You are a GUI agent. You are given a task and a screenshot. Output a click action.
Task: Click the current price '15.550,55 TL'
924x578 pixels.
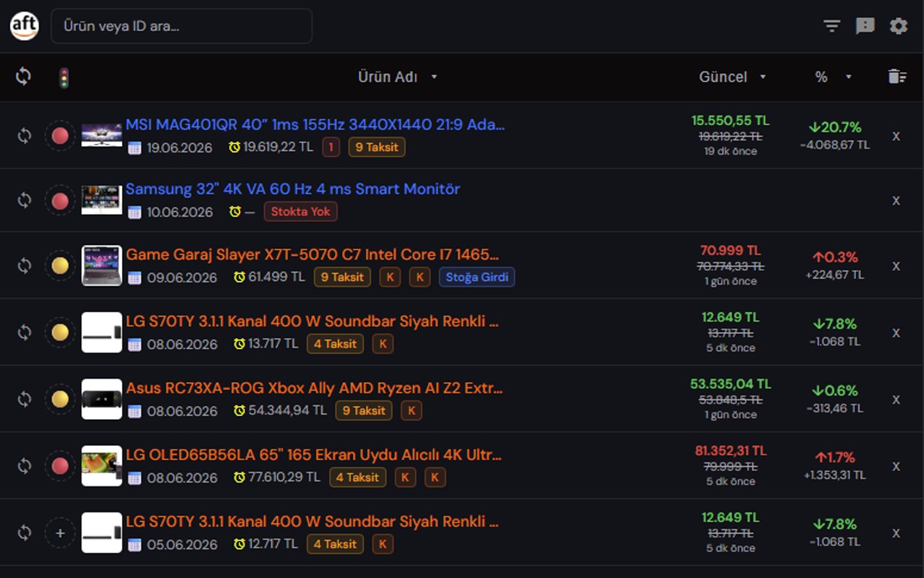tap(731, 121)
